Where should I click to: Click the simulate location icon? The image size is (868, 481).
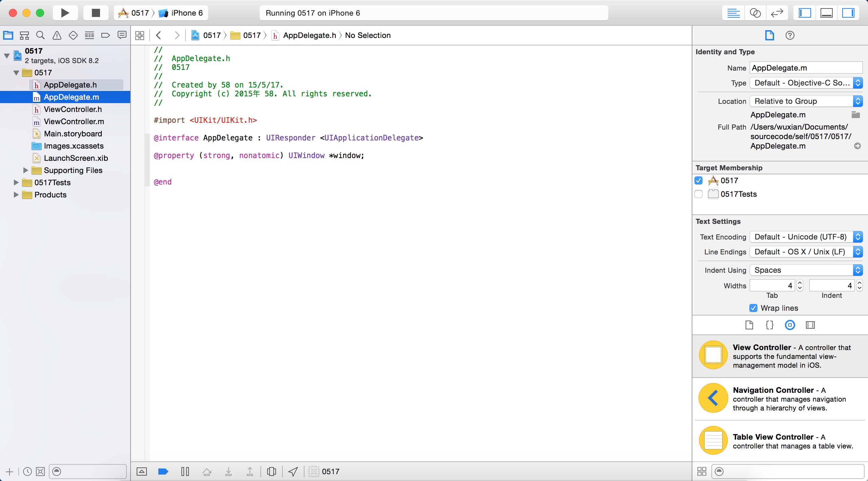(293, 472)
